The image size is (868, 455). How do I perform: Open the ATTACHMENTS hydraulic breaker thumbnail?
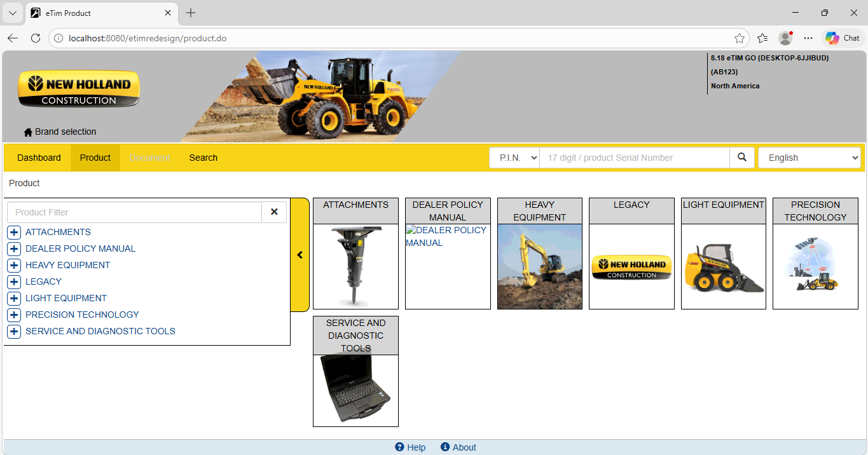[x=355, y=267]
